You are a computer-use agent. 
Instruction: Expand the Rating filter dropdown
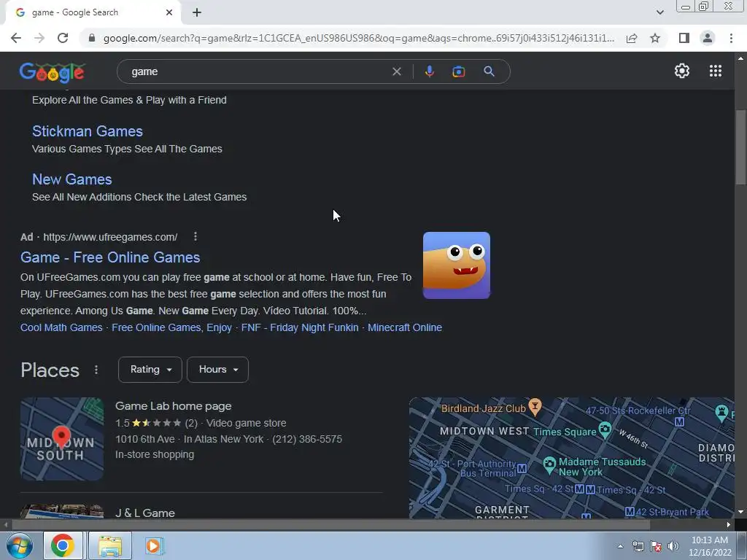[150, 370]
